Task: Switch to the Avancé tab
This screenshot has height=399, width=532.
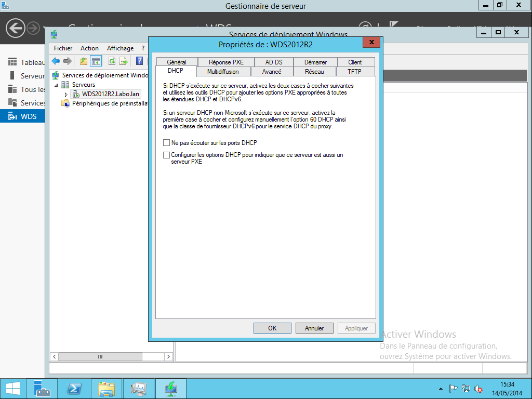Action: (271, 72)
